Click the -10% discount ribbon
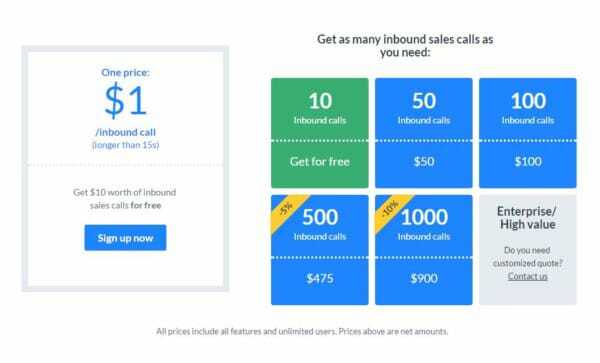Image resolution: width=600 pixels, height=363 pixels. tap(390, 209)
